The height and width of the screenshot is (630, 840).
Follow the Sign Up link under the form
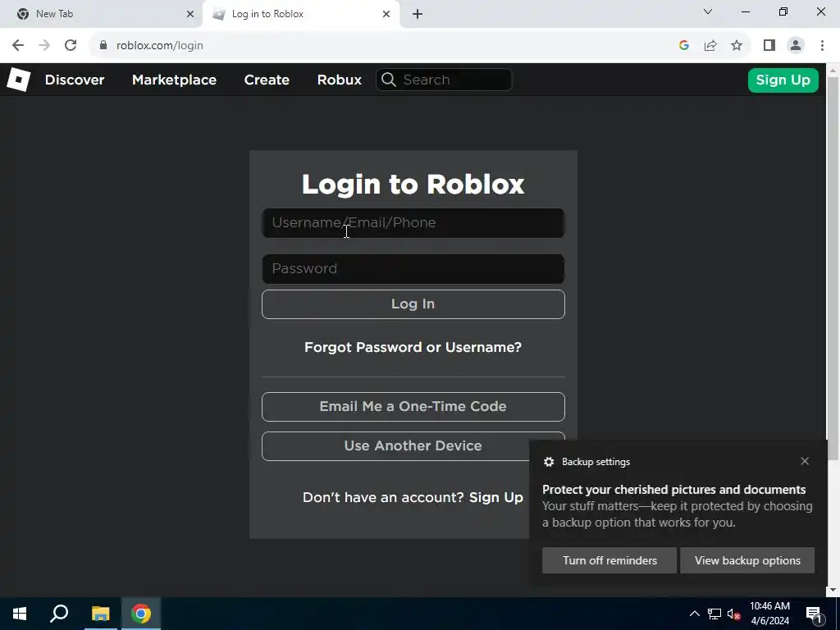(496, 498)
